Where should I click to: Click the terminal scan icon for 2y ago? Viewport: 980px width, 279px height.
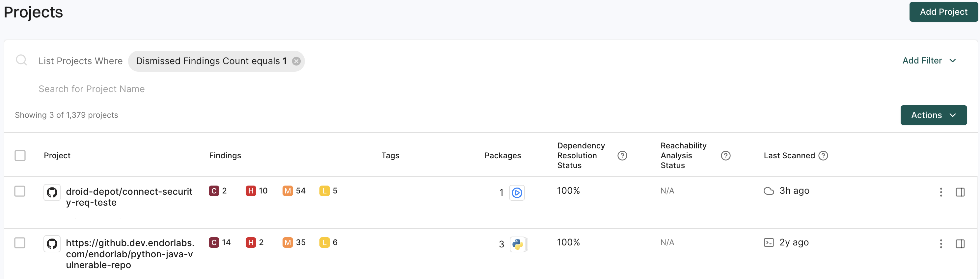(769, 242)
